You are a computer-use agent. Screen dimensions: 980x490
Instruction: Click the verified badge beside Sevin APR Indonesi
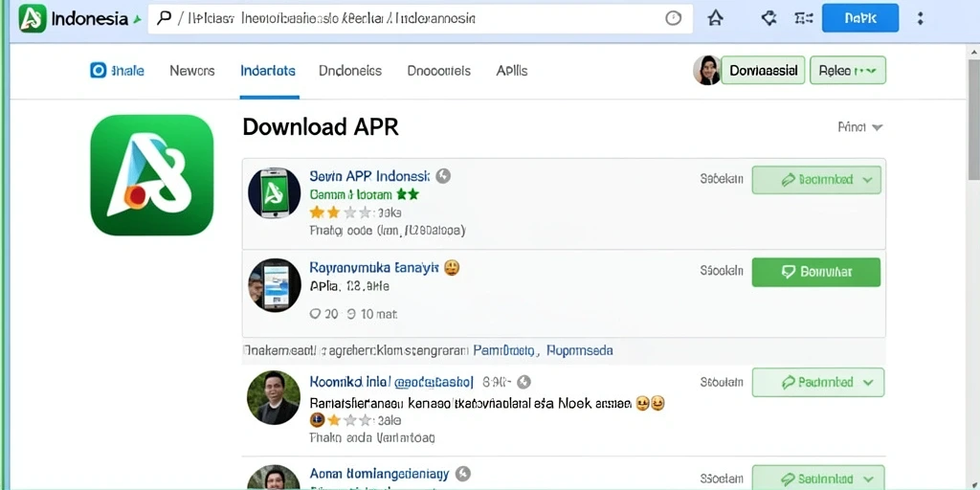point(442,176)
